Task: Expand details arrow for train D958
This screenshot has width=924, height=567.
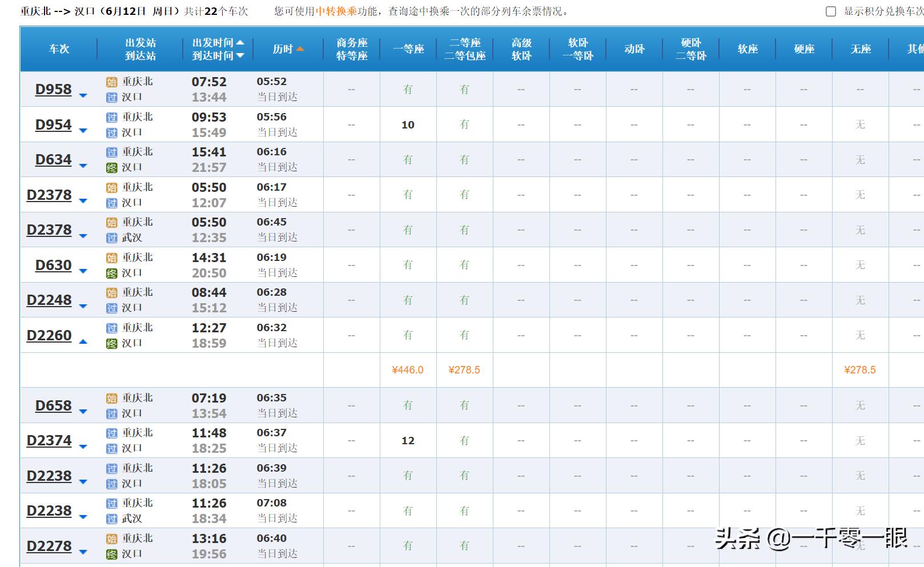Action: 83,95
